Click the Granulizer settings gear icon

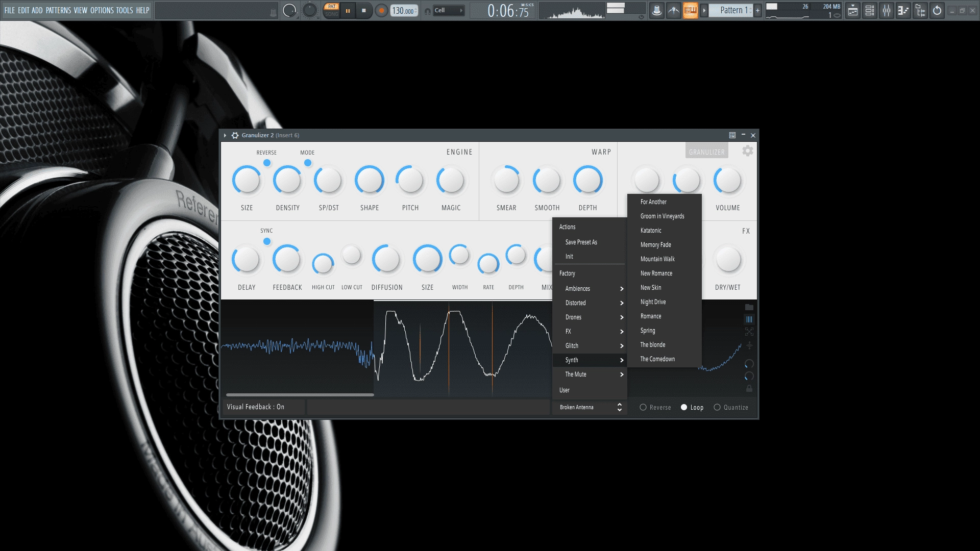tap(747, 151)
